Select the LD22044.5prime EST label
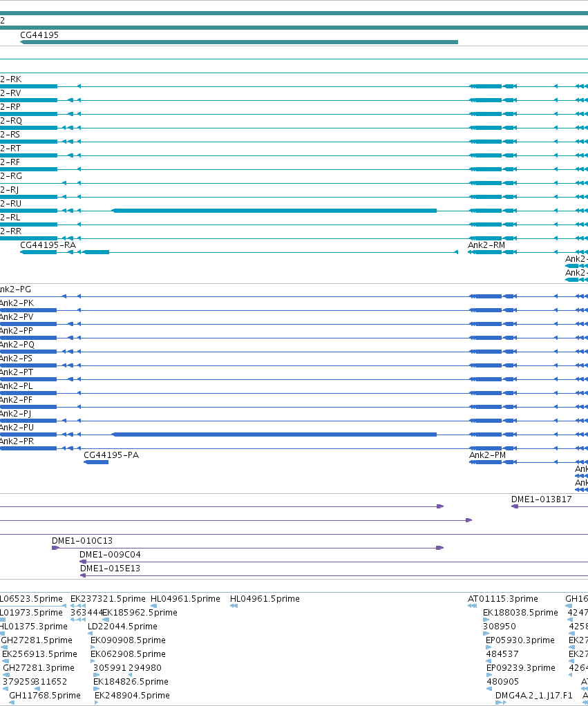This screenshot has height=706, width=588. [122, 627]
